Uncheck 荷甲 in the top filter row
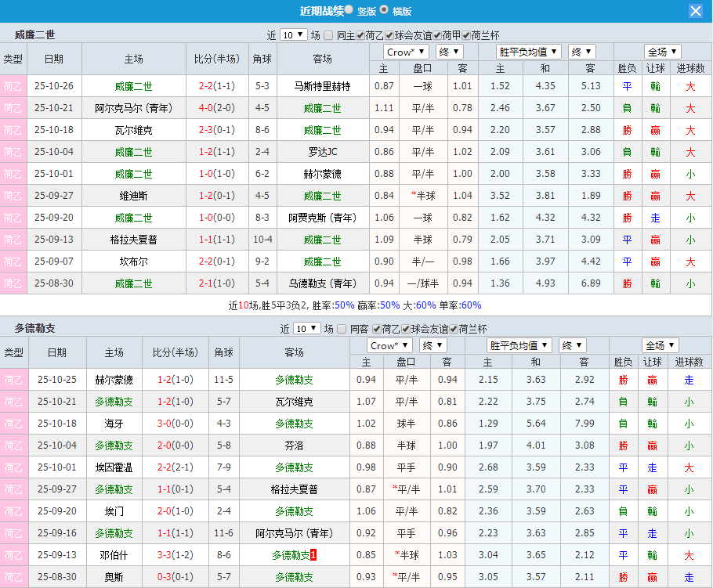 tap(436, 35)
